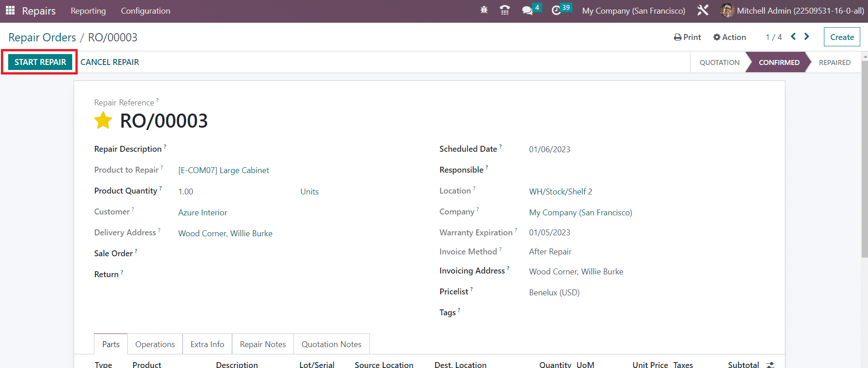This screenshot has width=868, height=368.
Task: Open the Print dropdown
Action: click(x=687, y=37)
